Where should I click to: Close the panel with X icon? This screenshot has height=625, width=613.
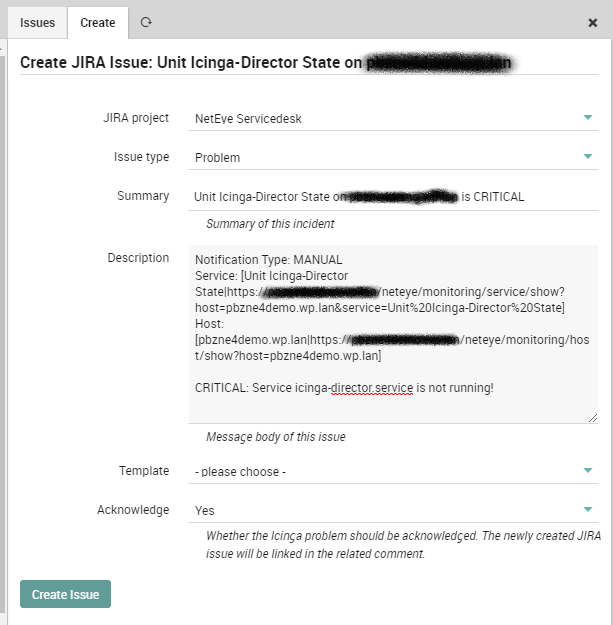(x=593, y=23)
